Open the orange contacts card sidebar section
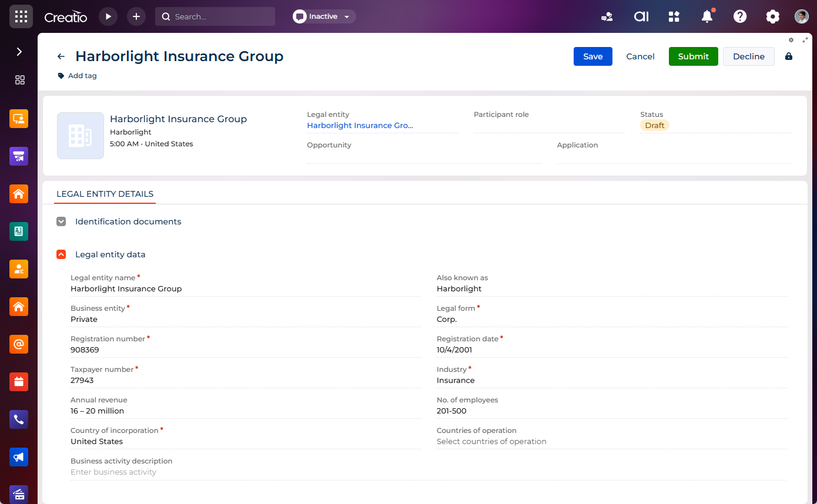This screenshot has width=817, height=504. tap(19, 269)
